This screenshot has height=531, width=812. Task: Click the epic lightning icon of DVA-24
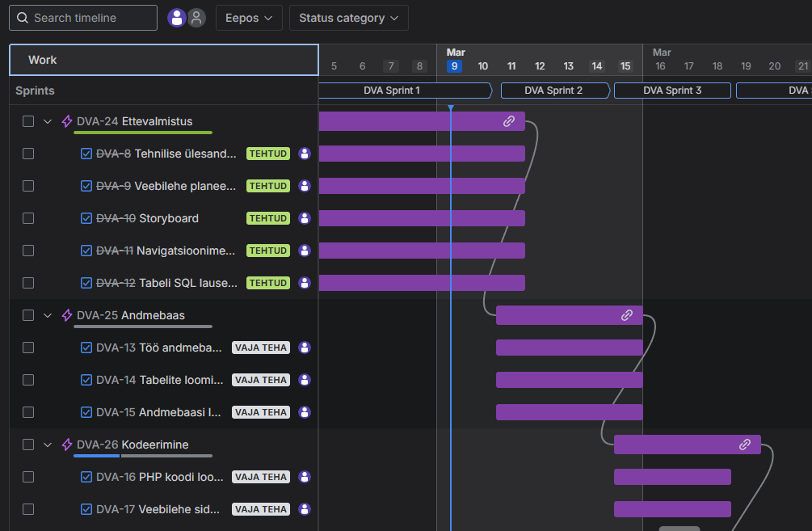67,121
